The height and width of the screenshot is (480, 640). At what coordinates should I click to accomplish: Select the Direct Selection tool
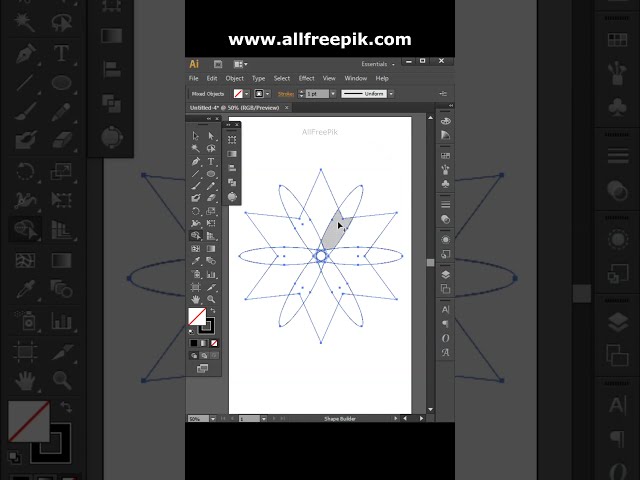coord(211,136)
